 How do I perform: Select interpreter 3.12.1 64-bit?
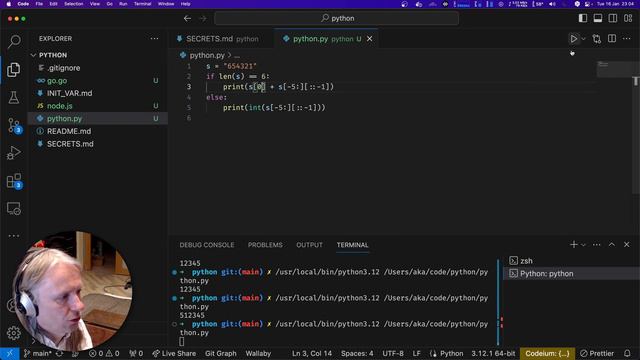(x=493, y=353)
